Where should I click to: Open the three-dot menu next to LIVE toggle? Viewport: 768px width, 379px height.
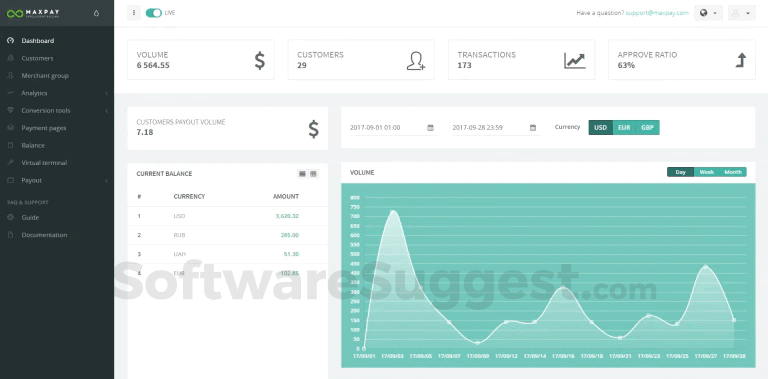[134, 13]
